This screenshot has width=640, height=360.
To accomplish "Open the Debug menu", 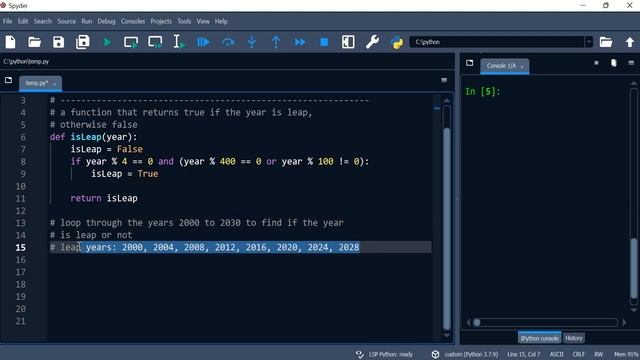I will point(106,21).
